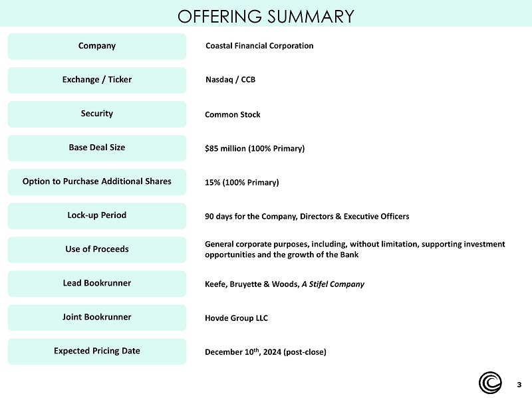Select the Hovde Group LLC text
The image size is (532, 398).
pyautogui.click(x=236, y=318)
